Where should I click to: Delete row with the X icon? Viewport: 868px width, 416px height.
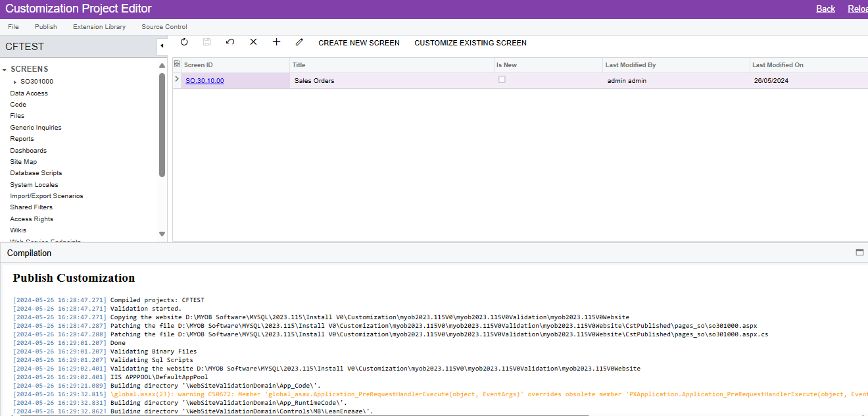253,42
